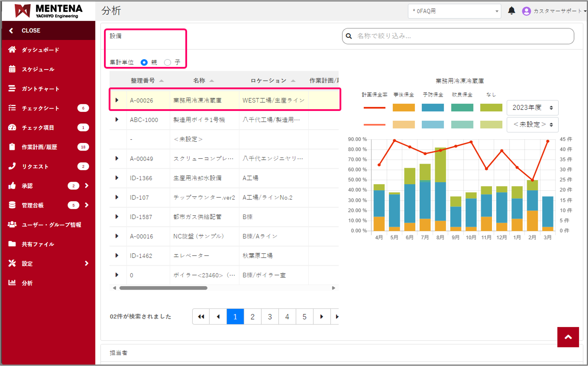
Task: Go to page 3 of results
Action: pos(270,316)
